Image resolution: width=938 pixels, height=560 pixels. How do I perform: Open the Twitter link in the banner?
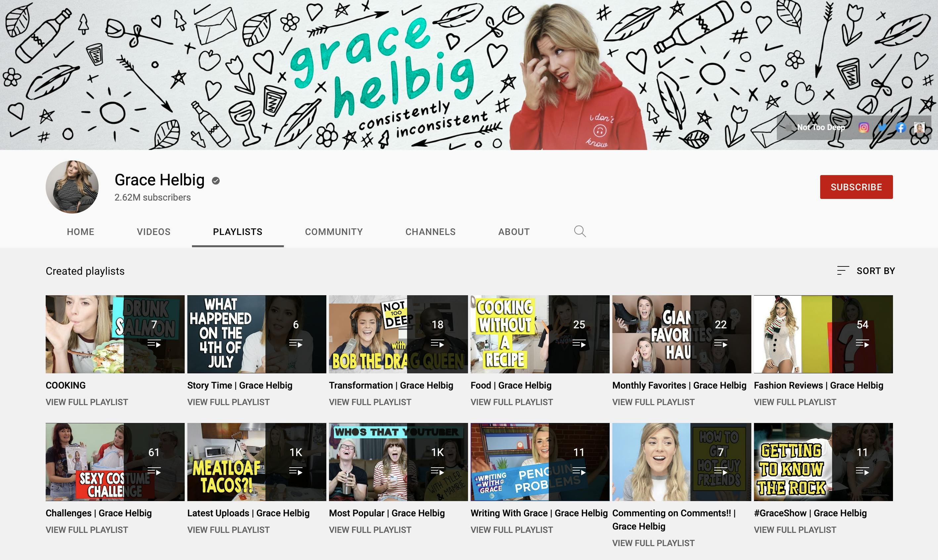882,127
